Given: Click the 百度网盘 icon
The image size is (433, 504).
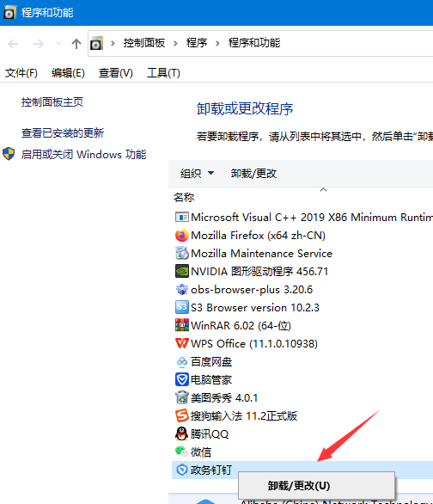Looking at the screenshot, I should [x=181, y=361].
